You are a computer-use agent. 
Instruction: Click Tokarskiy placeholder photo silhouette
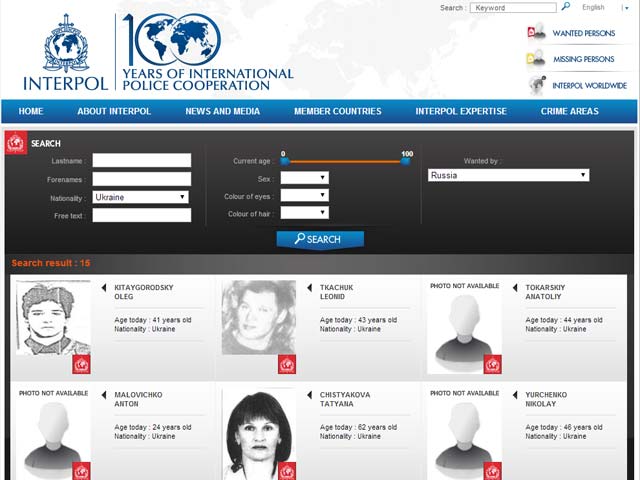464,332
